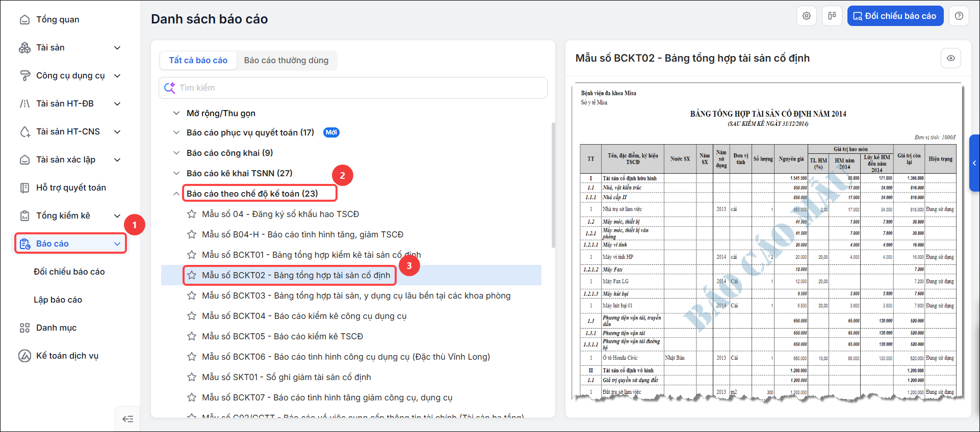Open the help question mark icon
The width and height of the screenshot is (980, 432).
[x=959, y=16]
